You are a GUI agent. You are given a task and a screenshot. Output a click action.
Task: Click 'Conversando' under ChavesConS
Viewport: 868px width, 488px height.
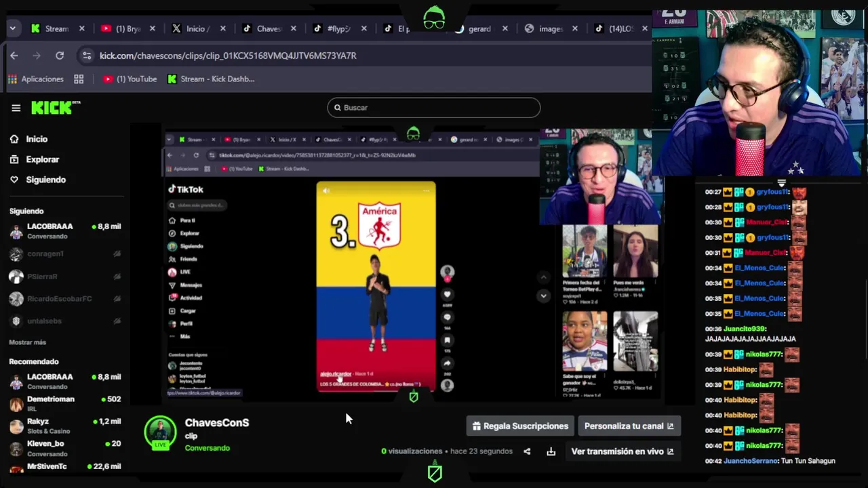[x=207, y=448]
